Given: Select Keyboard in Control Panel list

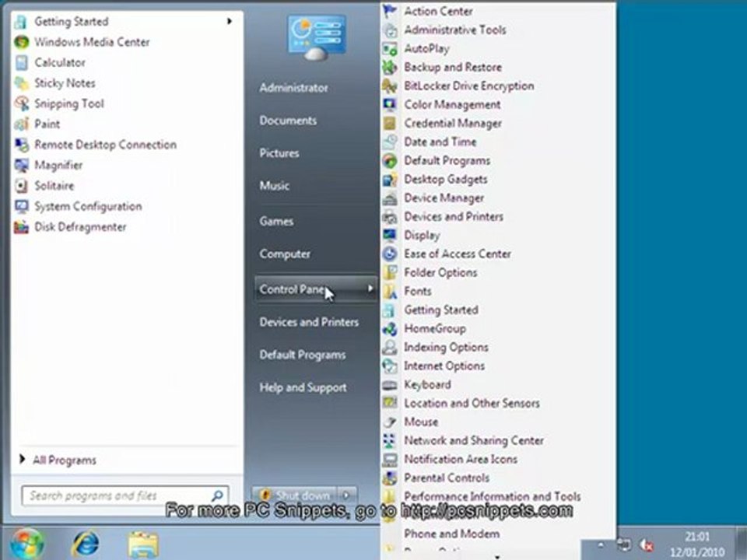Looking at the screenshot, I should point(427,384).
